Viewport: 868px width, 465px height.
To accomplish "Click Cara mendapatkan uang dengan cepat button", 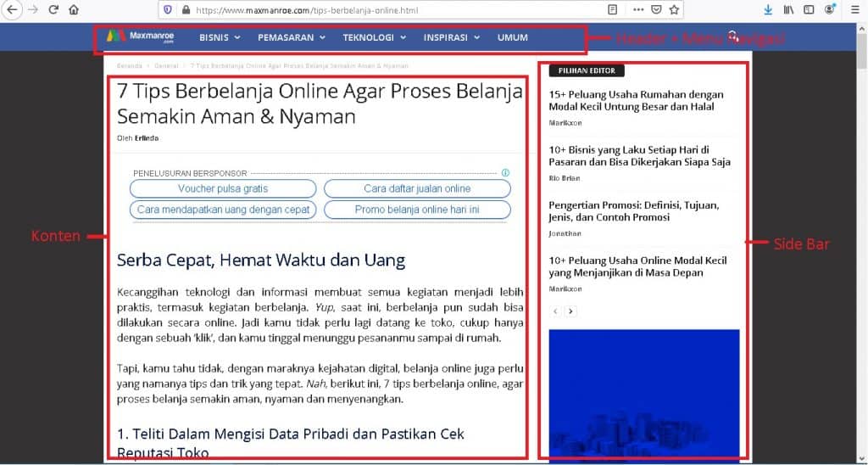I will (223, 210).
